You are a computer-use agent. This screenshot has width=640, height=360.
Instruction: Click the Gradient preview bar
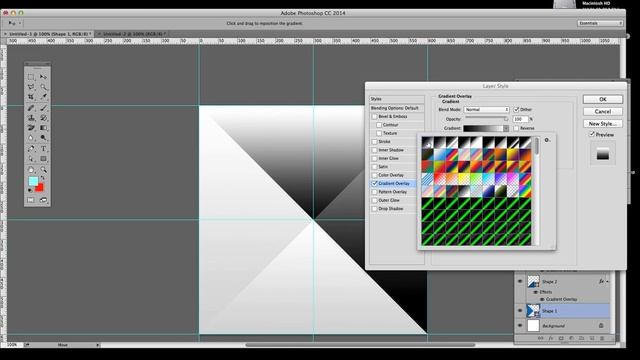point(483,128)
